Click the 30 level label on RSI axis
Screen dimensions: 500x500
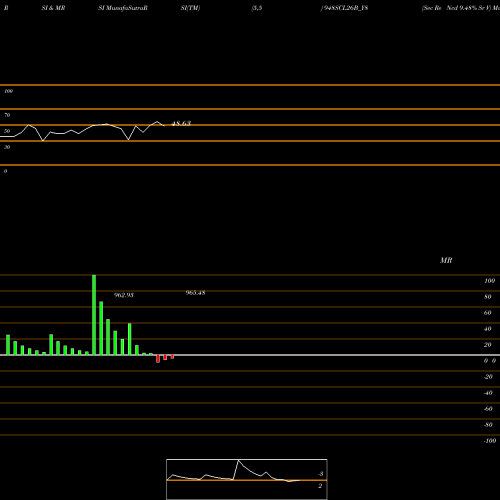pos(7,147)
